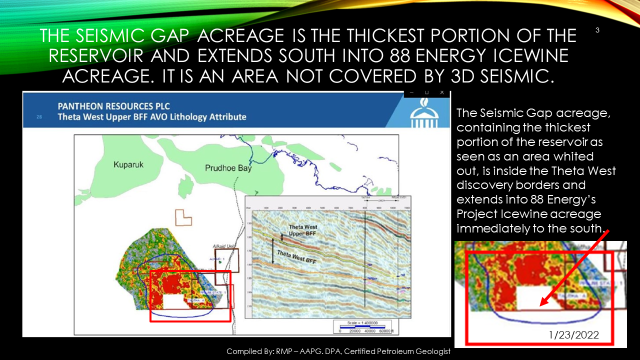This screenshot has height=360, width=640.
Task: Select the paragraph starting 'The Seismic Gap acreage, containing'
Action: [536, 171]
